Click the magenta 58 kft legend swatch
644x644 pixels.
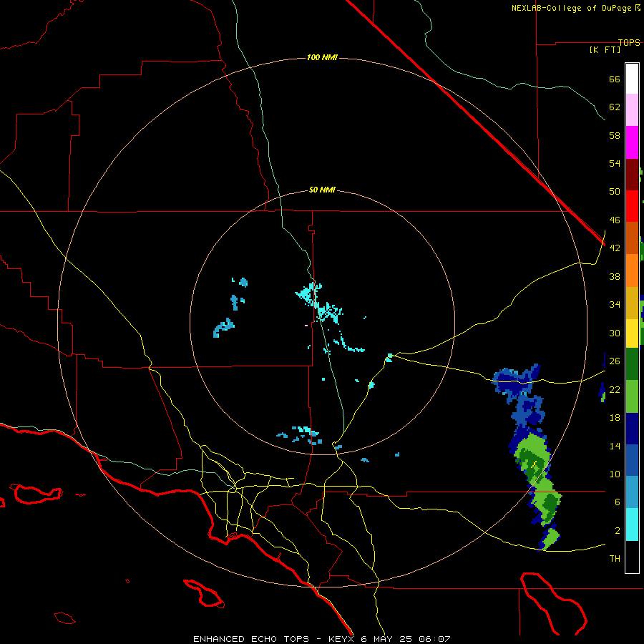[632, 142]
